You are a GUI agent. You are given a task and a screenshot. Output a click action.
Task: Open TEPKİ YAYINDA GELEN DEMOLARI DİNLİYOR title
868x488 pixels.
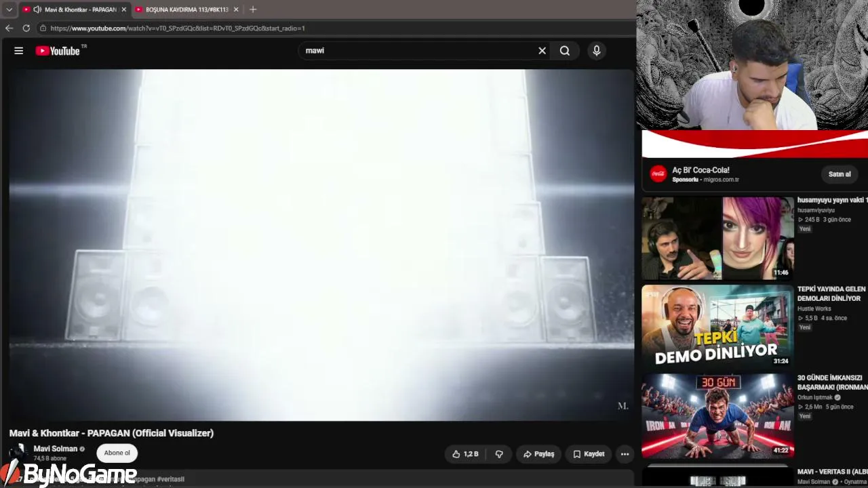pos(831,294)
